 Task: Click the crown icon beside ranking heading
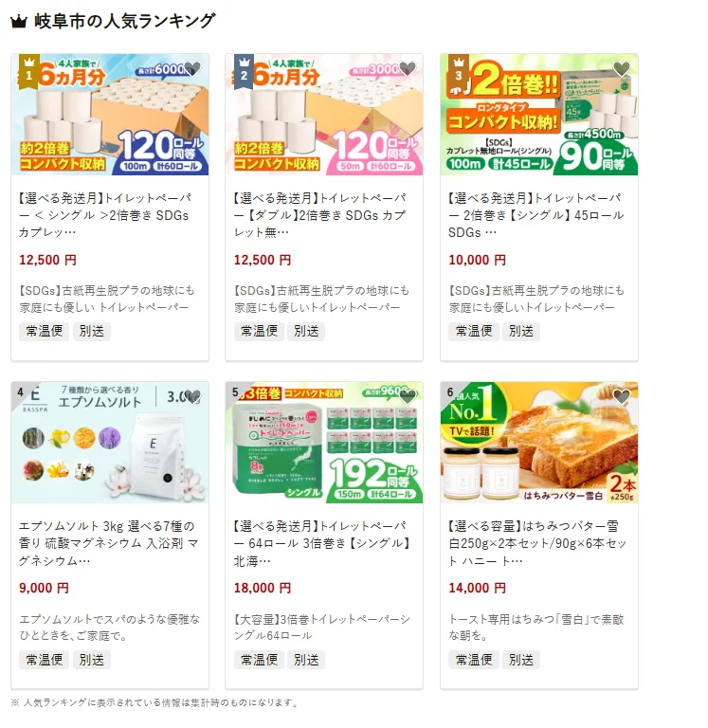click(x=19, y=22)
